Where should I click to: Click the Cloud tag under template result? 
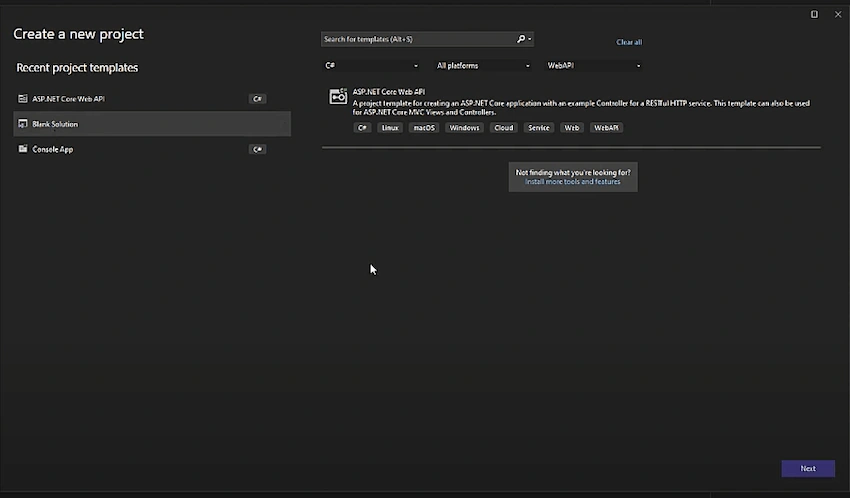504,128
